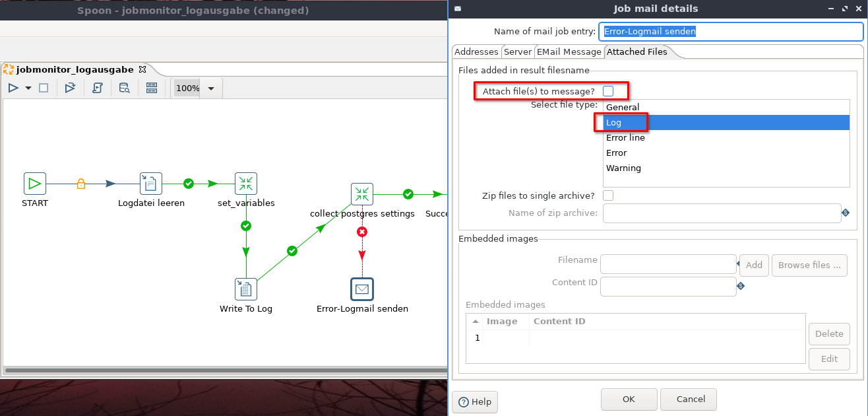Expand the 100% zoom level dropdown
This screenshot has height=416, width=868.
click(211, 88)
